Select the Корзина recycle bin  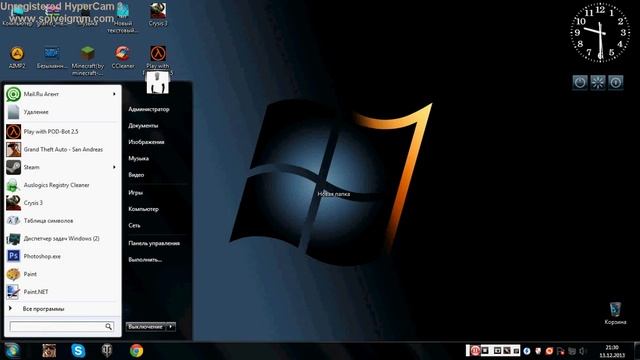tap(615, 313)
